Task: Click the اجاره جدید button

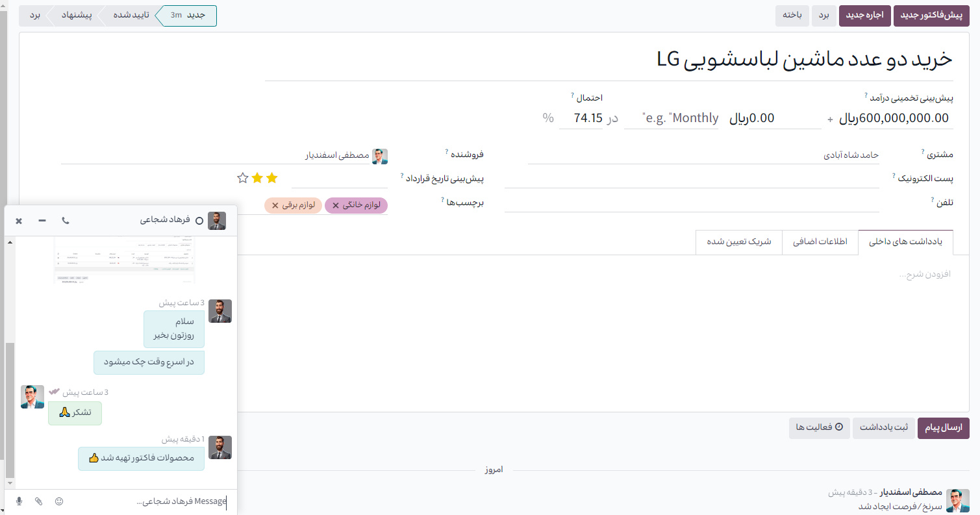Action: 866,16
